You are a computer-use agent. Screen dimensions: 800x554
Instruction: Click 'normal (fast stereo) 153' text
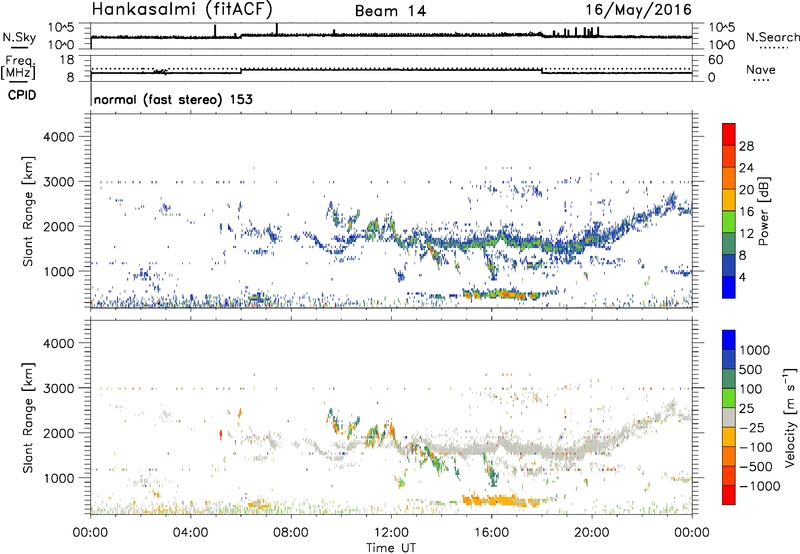pos(173,99)
